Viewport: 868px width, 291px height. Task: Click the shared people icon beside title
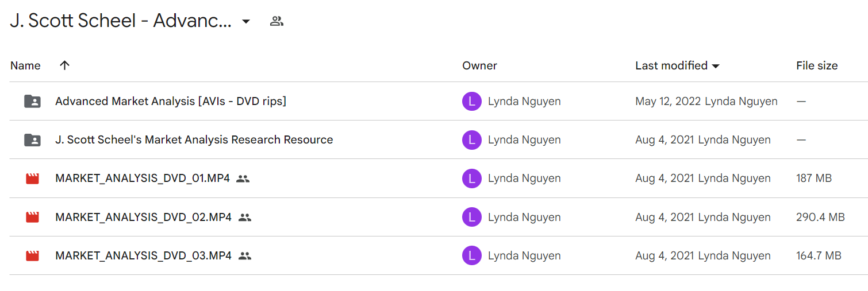coord(276,22)
